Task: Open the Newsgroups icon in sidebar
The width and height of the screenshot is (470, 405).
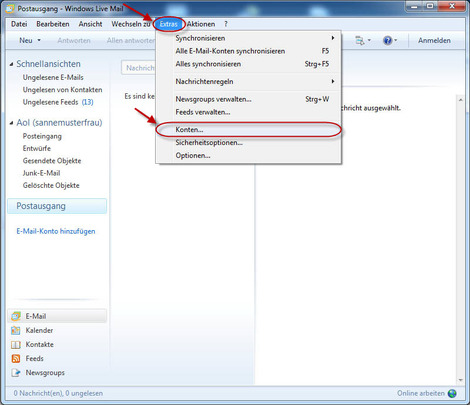Action: (x=16, y=373)
